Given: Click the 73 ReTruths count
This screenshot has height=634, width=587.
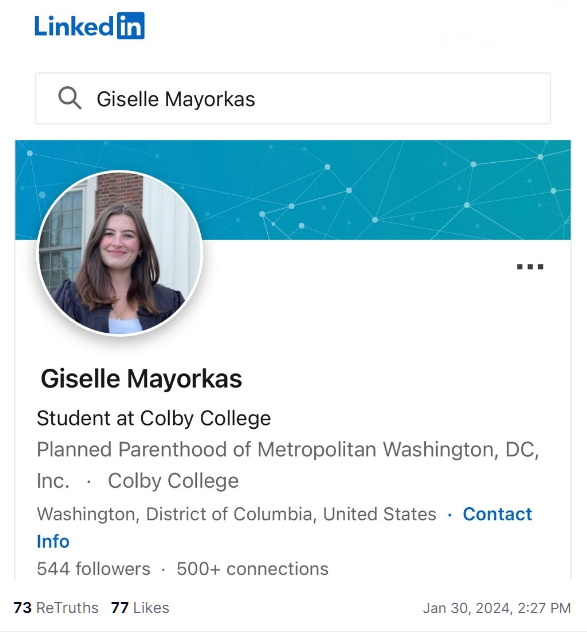Looking at the screenshot, I should click(56, 608).
